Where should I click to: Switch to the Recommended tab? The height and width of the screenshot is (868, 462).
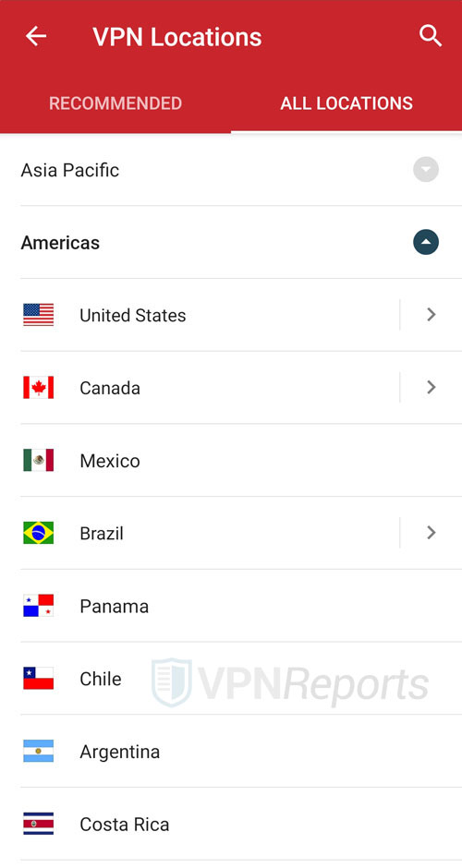click(x=115, y=103)
